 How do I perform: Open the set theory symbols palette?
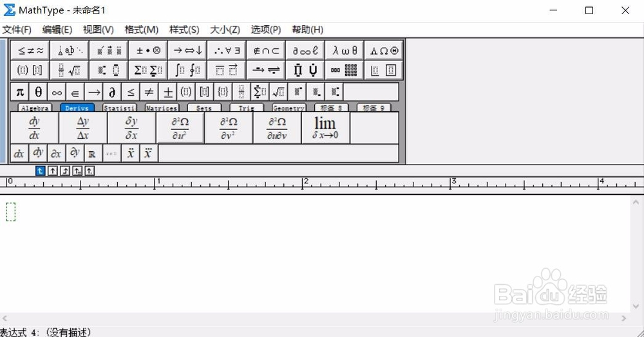266,50
